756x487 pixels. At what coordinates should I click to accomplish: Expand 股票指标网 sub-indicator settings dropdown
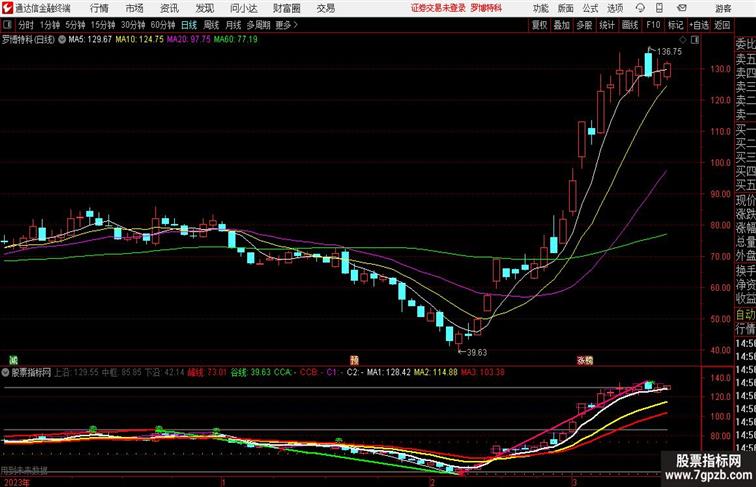click(5, 372)
